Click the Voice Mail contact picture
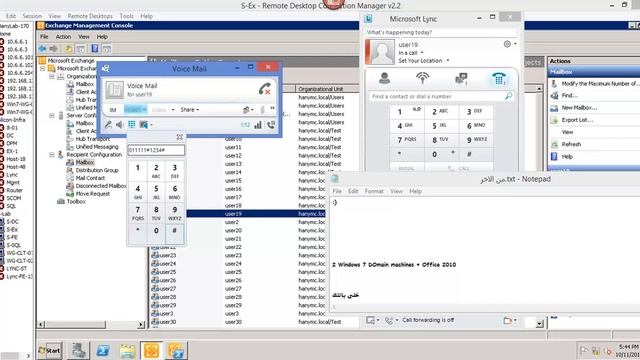This screenshot has height=360, width=640. (x=114, y=89)
